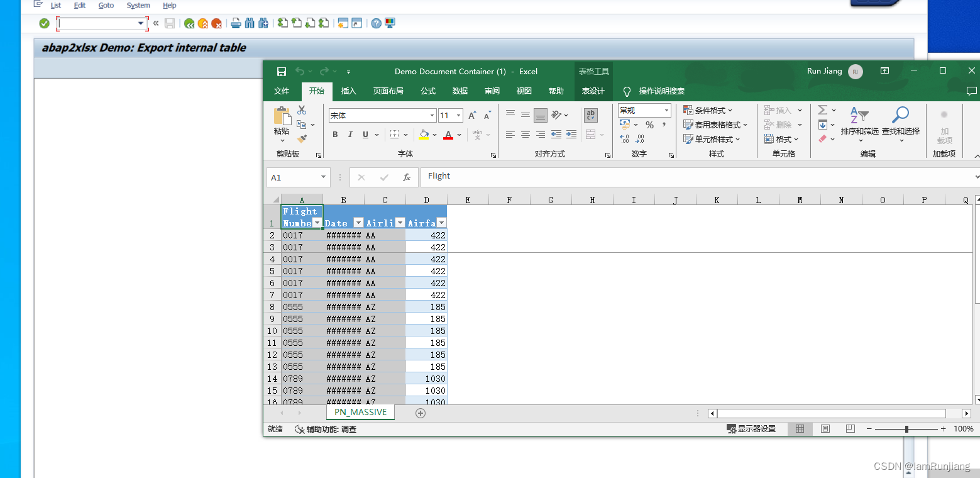Image resolution: width=980 pixels, height=478 pixels.
Task: Click the SAP Find binoculars icon
Action: [250, 23]
